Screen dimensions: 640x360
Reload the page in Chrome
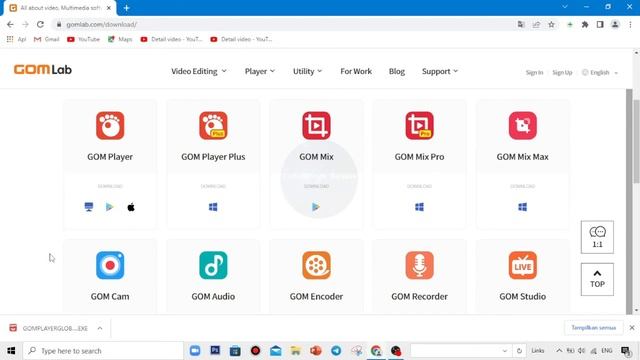(40, 24)
